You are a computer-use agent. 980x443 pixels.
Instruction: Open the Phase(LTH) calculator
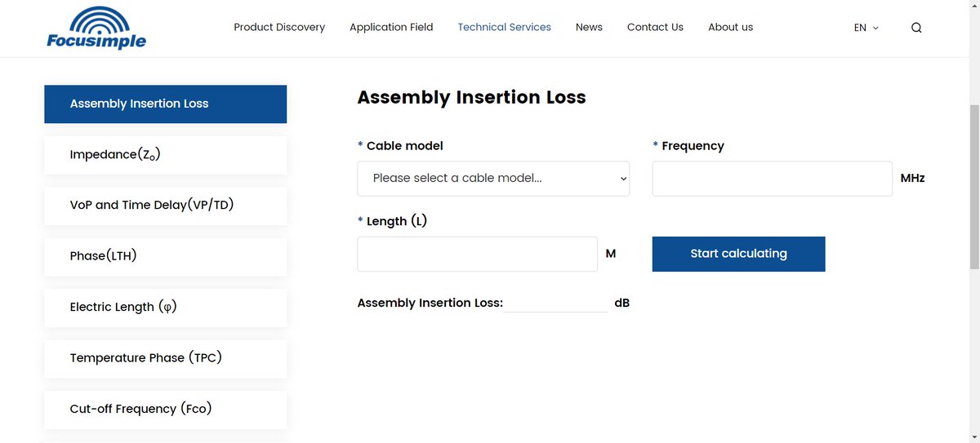coord(166,256)
